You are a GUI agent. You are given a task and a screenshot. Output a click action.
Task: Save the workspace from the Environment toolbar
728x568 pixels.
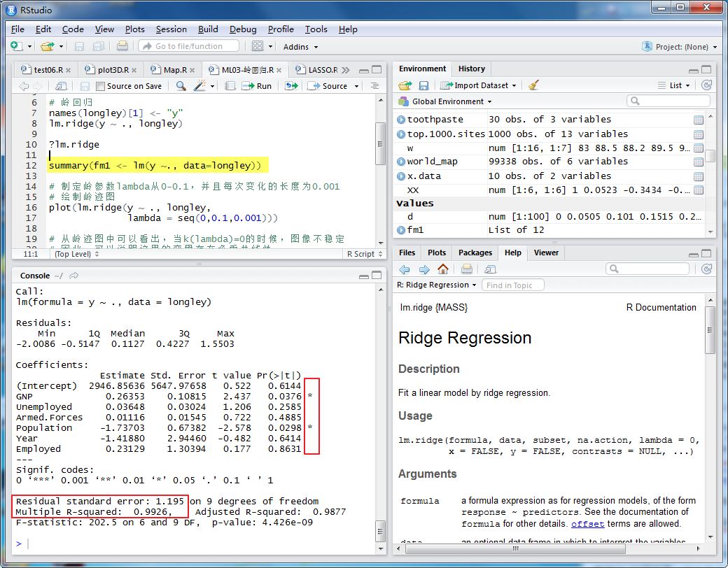pos(423,85)
